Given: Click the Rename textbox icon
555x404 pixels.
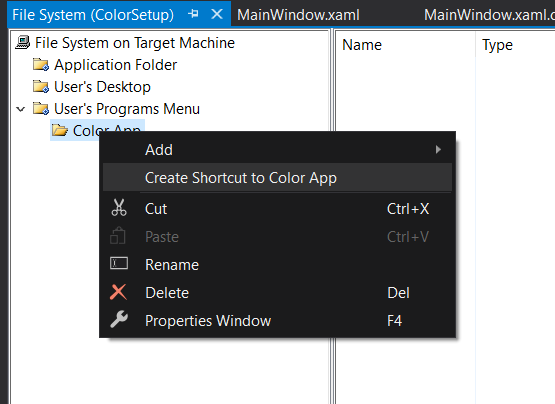Looking at the screenshot, I should pos(119,264).
